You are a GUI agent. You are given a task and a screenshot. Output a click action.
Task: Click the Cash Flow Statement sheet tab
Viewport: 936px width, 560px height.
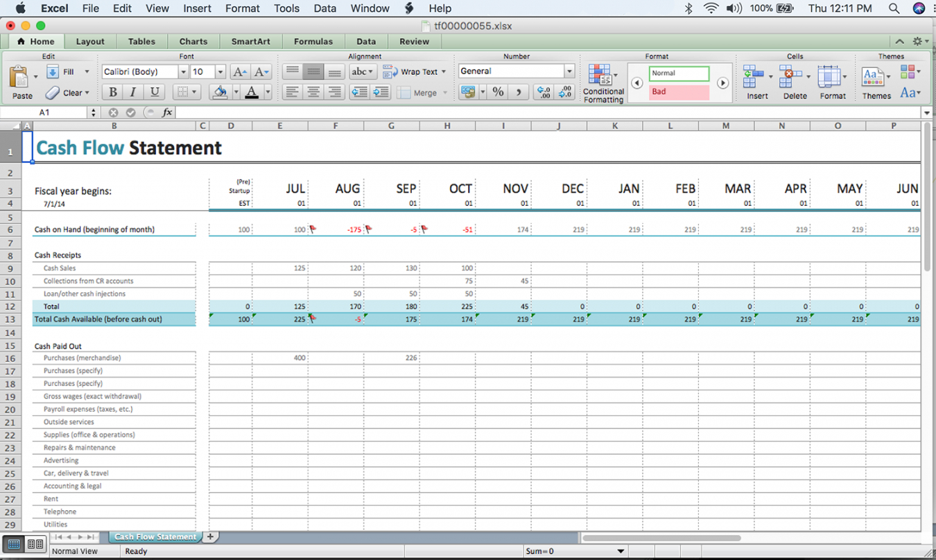pos(155,537)
